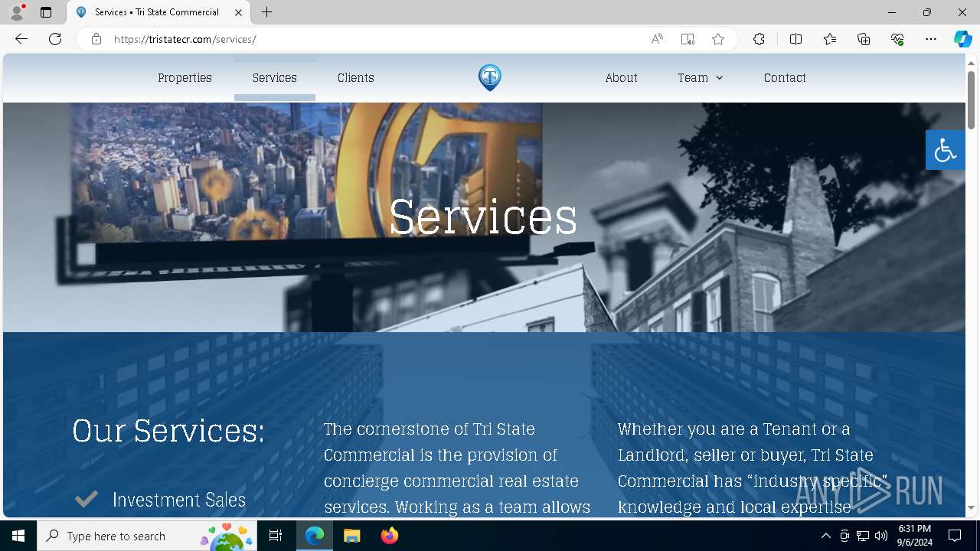Activate Read aloud icon in address bar
The width and height of the screenshot is (980, 551).
tap(657, 39)
